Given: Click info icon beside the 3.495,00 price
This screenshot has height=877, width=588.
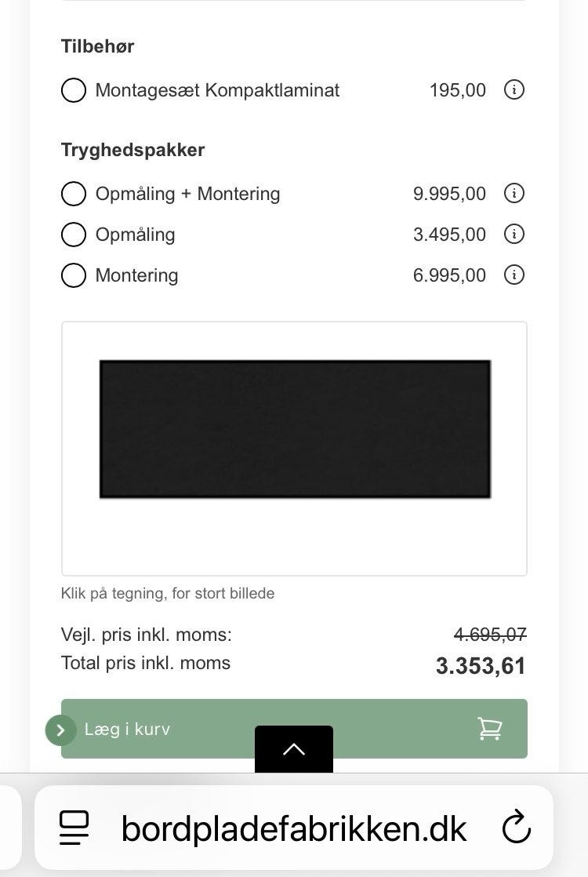Looking at the screenshot, I should 514,235.
